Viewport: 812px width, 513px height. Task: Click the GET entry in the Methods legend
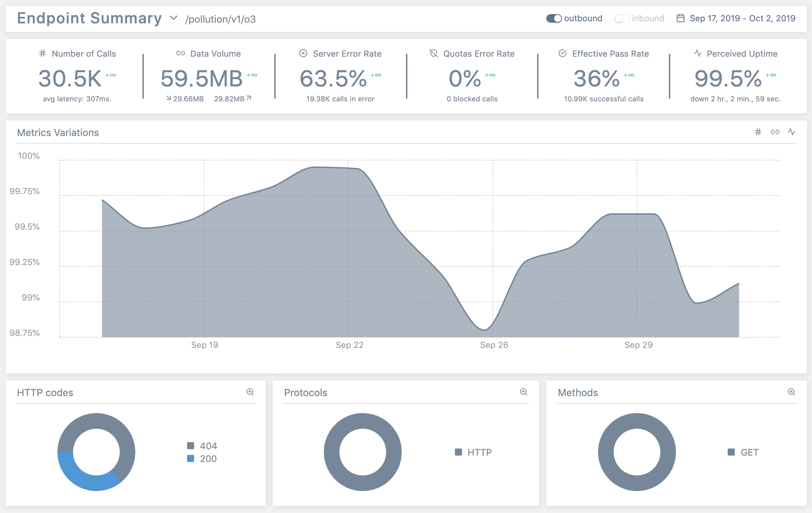744,452
